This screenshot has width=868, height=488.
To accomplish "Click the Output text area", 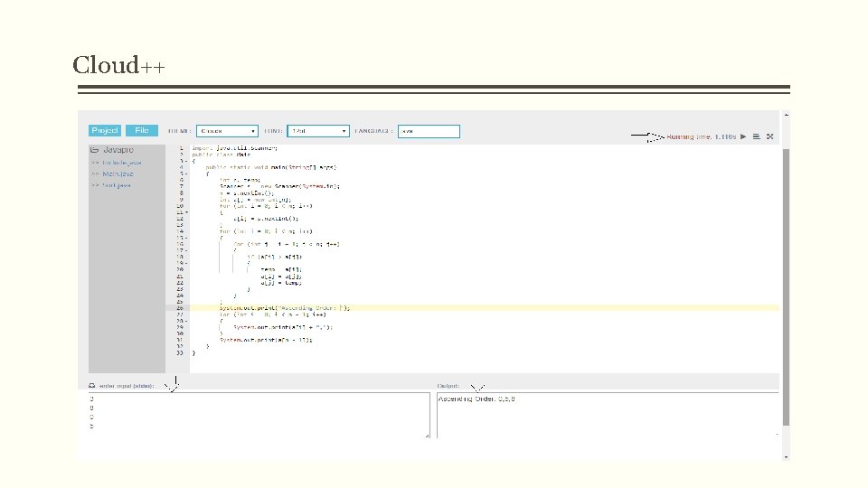I will pos(608,415).
